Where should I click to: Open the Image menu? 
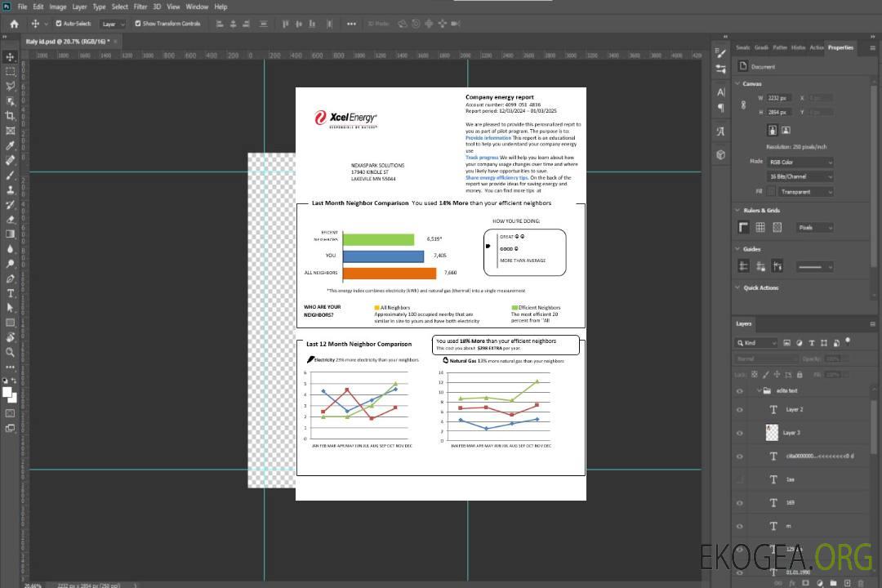(57, 7)
